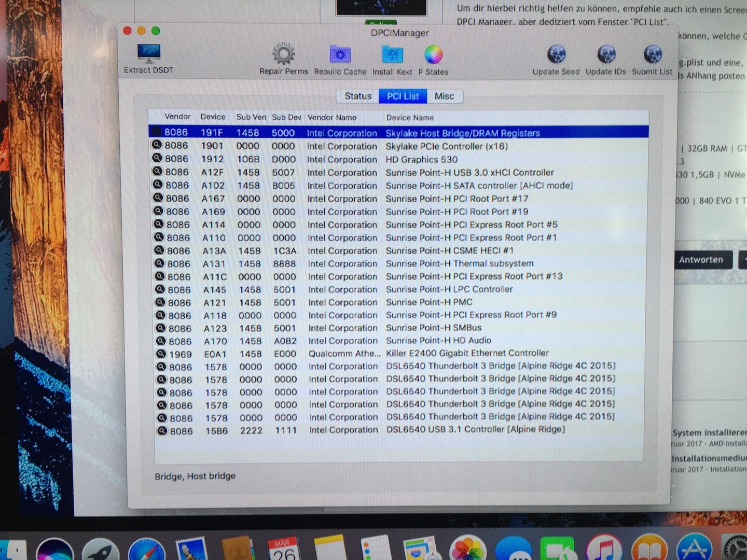747x560 pixels.
Task: Click the Submit List globe icon
Action: click(x=652, y=54)
